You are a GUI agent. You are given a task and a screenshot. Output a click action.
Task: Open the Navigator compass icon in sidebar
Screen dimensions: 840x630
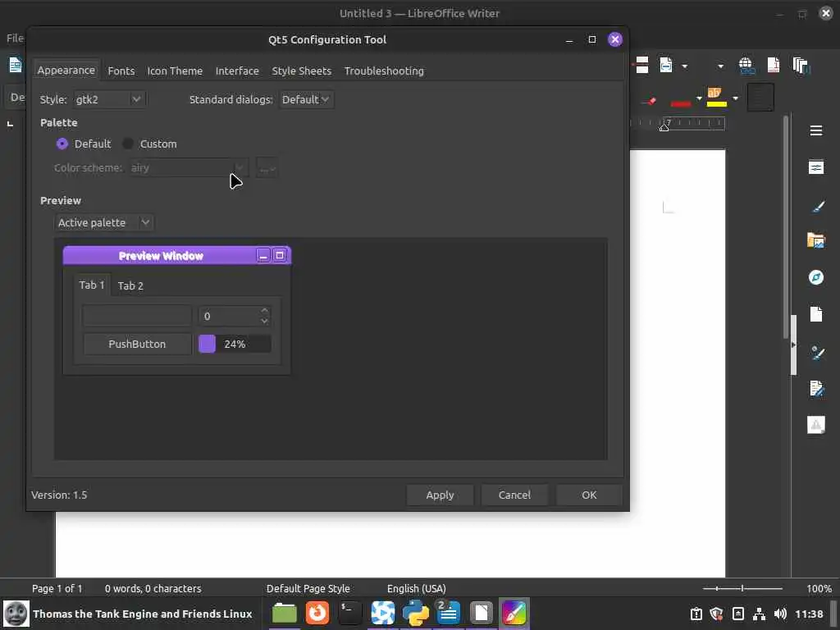(x=816, y=277)
